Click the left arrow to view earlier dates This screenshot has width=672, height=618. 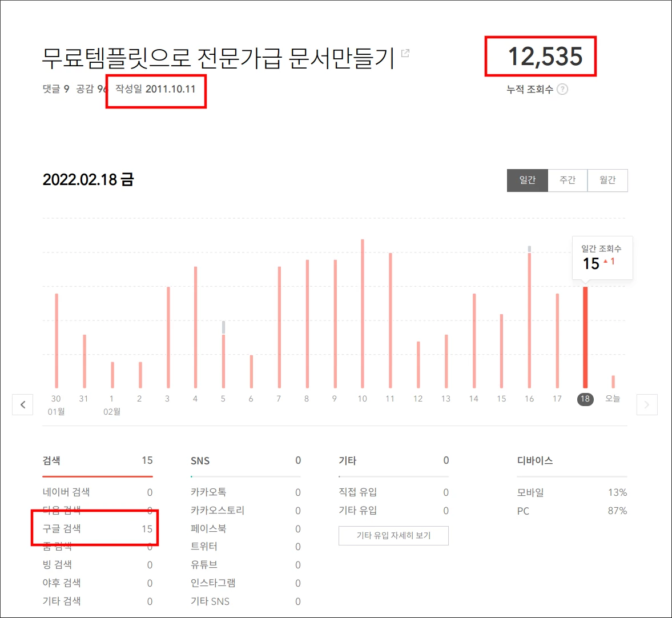click(22, 404)
